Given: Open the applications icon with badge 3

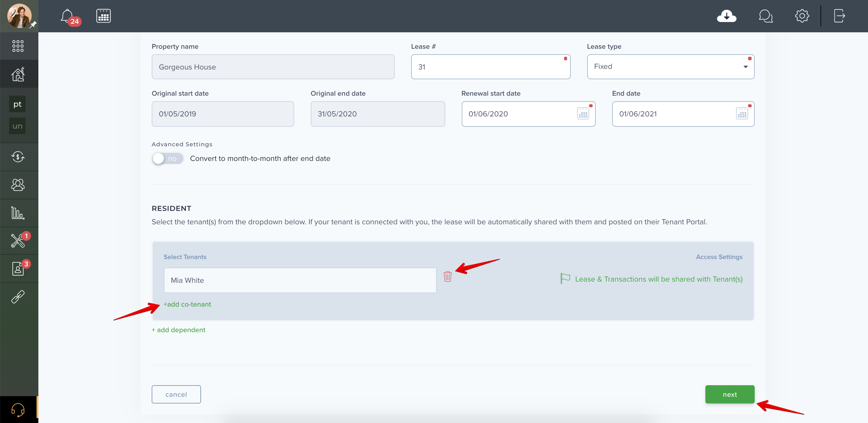Looking at the screenshot, I should point(19,268).
